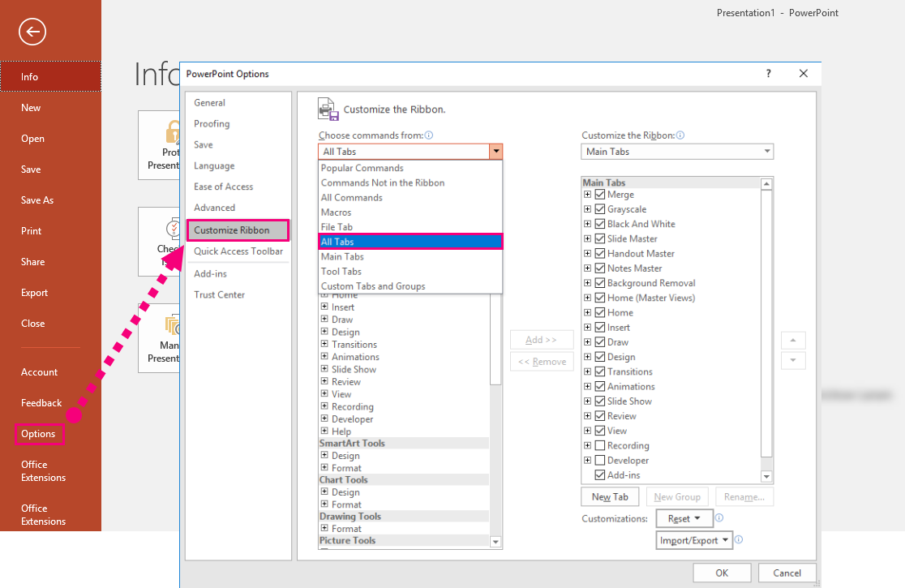The height and width of the screenshot is (588, 905).
Task: Open the Reset dropdown button
Action: (x=684, y=519)
